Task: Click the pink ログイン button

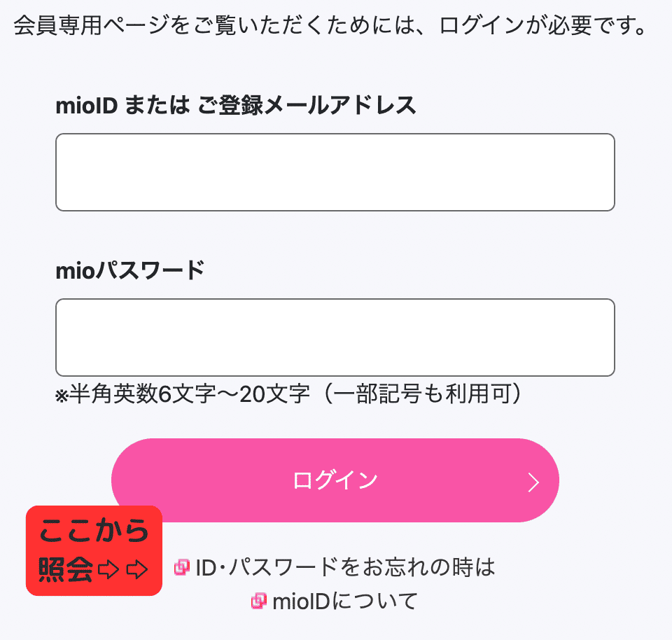Action: pos(335,480)
